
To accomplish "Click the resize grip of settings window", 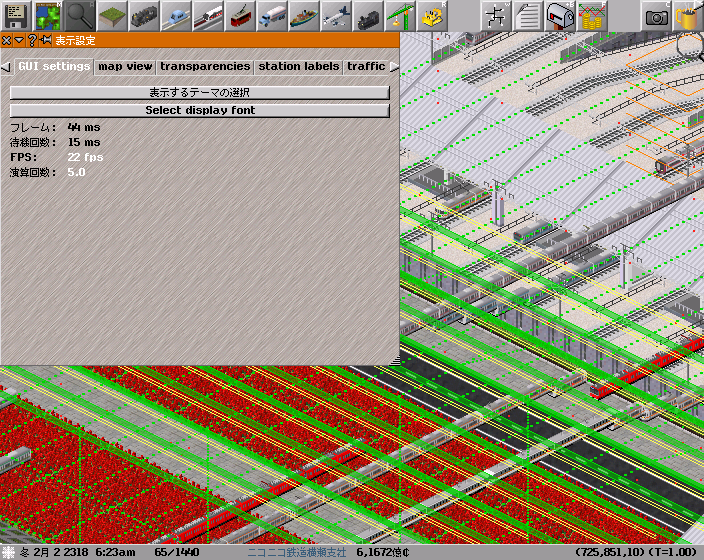I will tap(395, 360).
